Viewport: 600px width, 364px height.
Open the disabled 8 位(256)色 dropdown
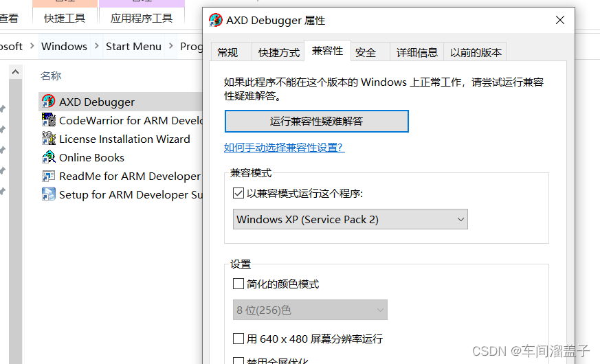coord(310,310)
